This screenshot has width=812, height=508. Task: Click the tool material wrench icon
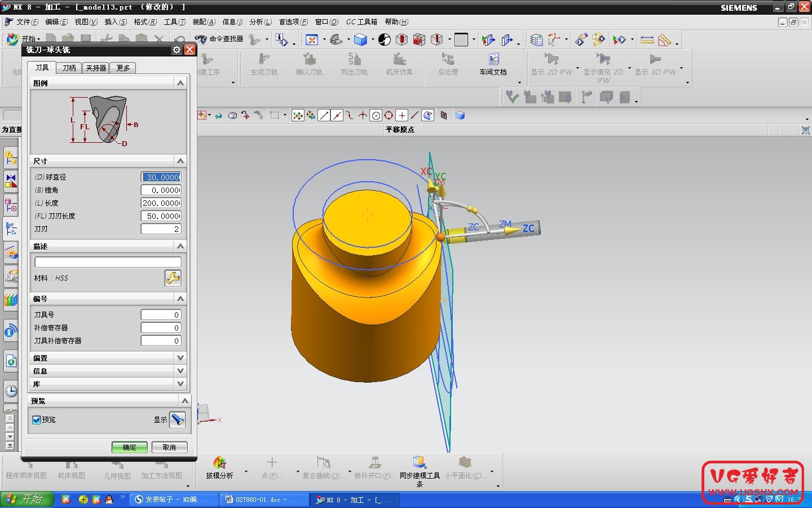(x=173, y=278)
